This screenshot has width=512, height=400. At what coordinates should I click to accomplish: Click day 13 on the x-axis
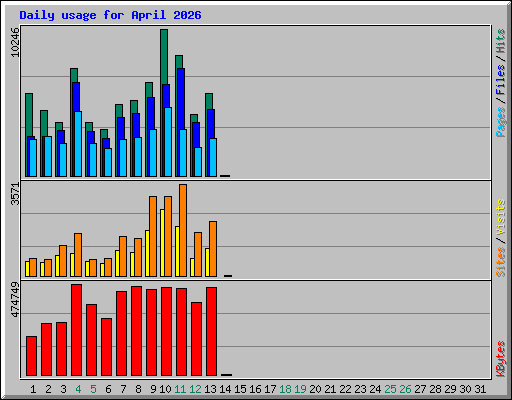[x=210, y=389]
